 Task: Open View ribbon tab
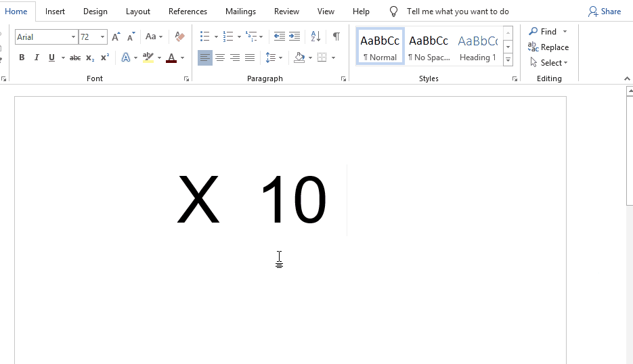326,12
